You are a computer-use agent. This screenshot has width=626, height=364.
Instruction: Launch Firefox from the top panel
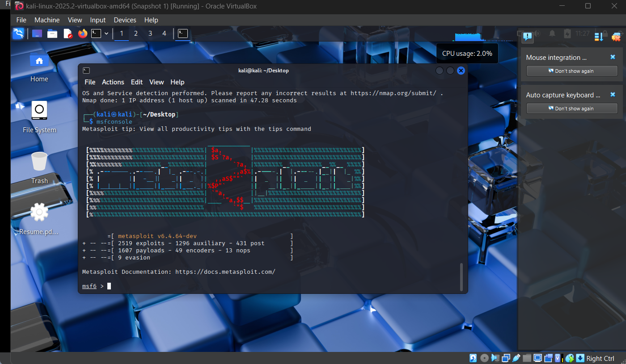tap(83, 33)
